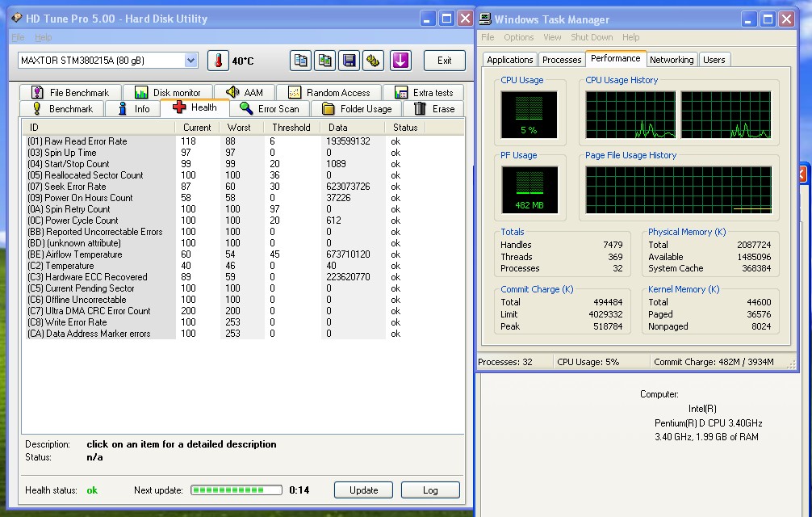Click the Log button
The image size is (812, 517).
(x=432, y=489)
